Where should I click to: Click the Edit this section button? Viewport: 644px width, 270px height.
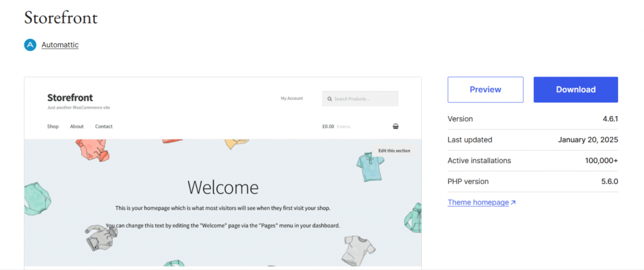point(394,151)
